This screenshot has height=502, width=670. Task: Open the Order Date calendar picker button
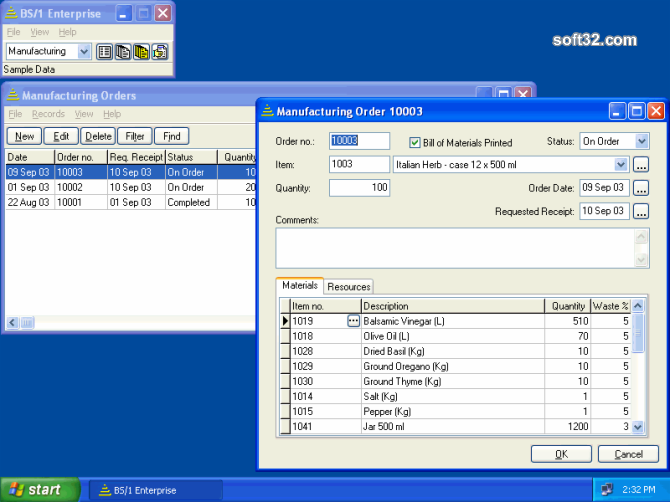641,188
